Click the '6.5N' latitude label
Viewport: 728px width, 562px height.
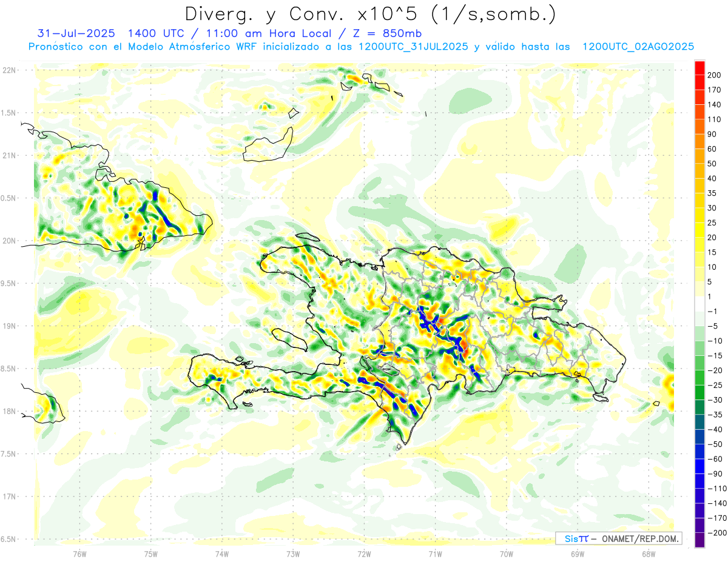click(x=8, y=539)
